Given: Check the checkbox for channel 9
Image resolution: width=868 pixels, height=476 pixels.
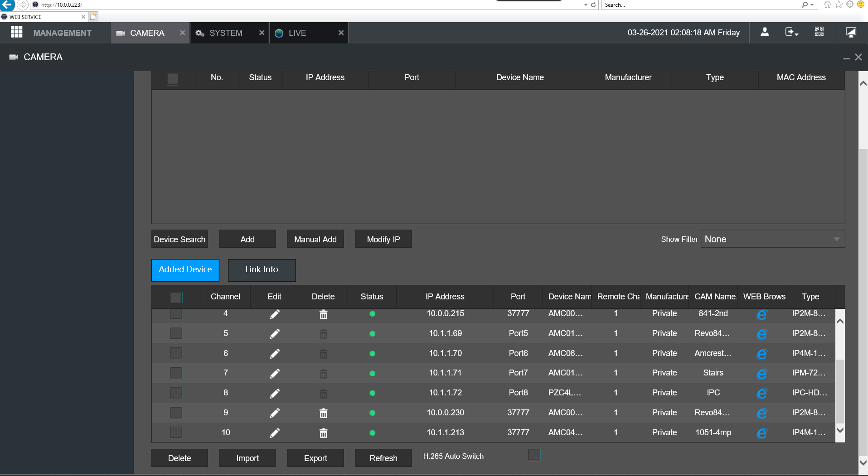Looking at the screenshot, I should 176,413.
